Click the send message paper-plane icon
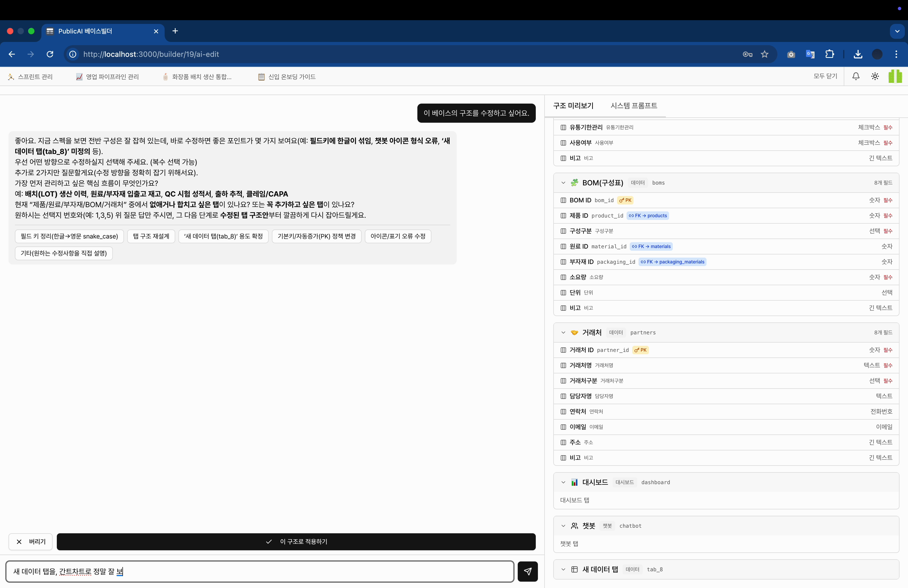This screenshot has width=908, height=588. [x=528, y=571]
